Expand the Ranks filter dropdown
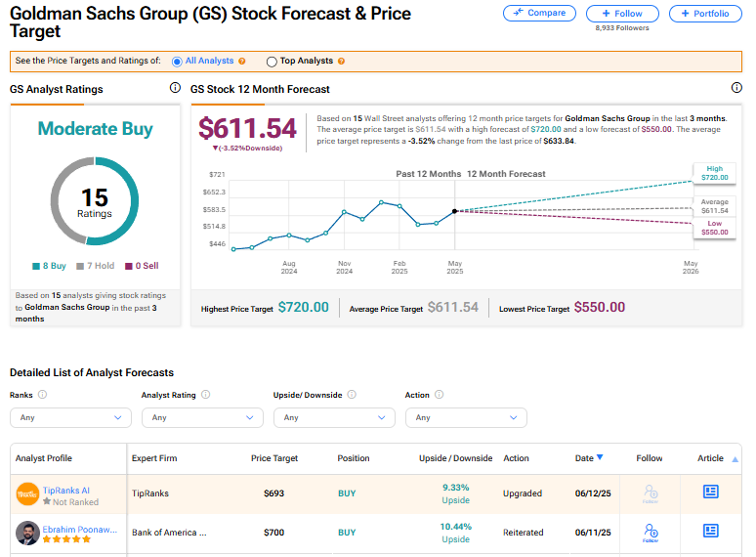The height and width of the screenshot is (557, 756). pyautogui.click(x=70, y=417)
